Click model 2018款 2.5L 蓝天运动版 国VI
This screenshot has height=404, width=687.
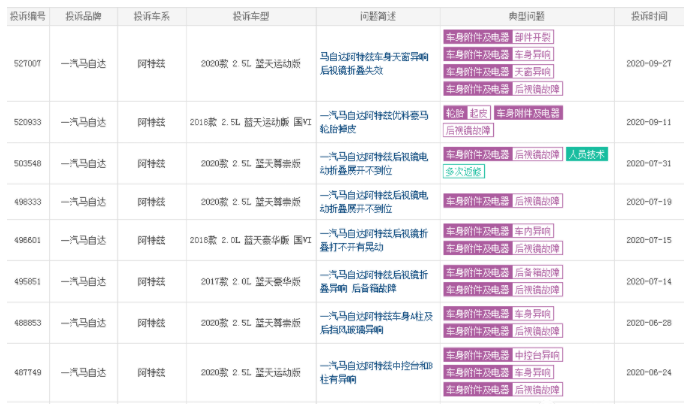click(251, 122)
